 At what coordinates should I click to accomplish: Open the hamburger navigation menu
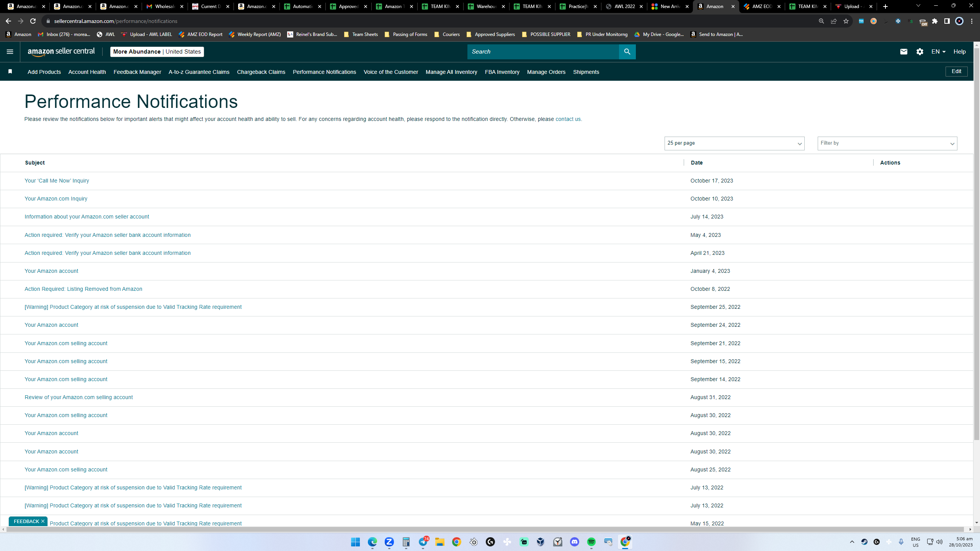(x=10, y=52)
